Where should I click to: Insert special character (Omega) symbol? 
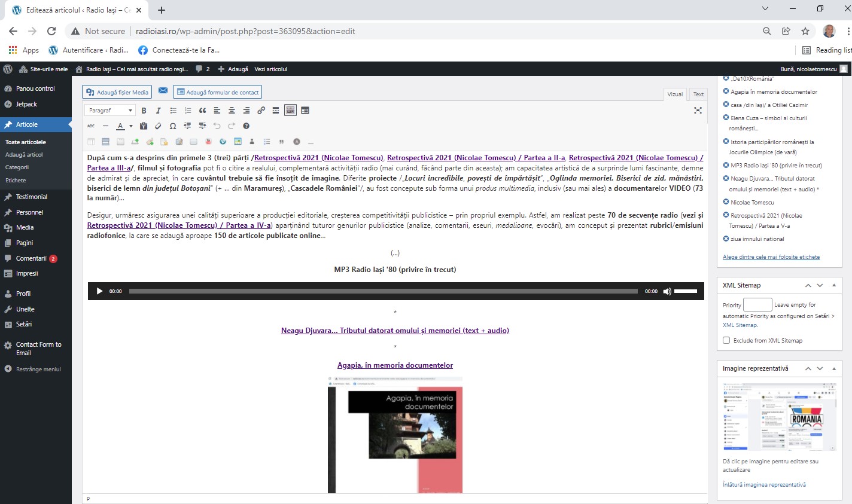[x=173, y=126]
